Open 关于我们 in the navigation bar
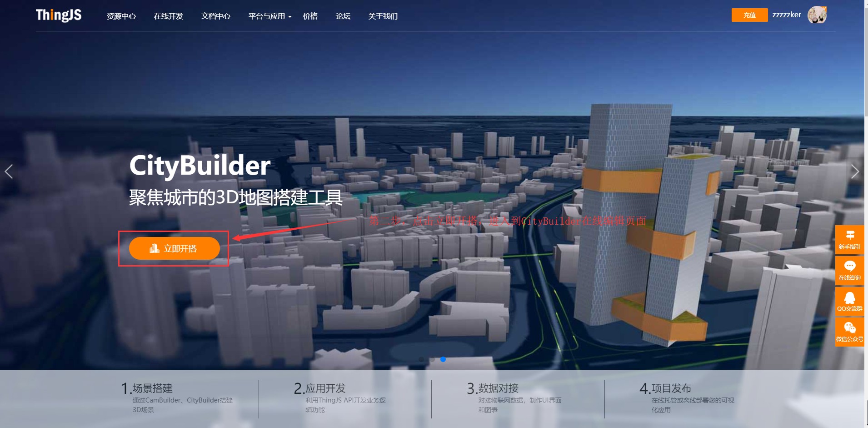 tap(383, 16)
